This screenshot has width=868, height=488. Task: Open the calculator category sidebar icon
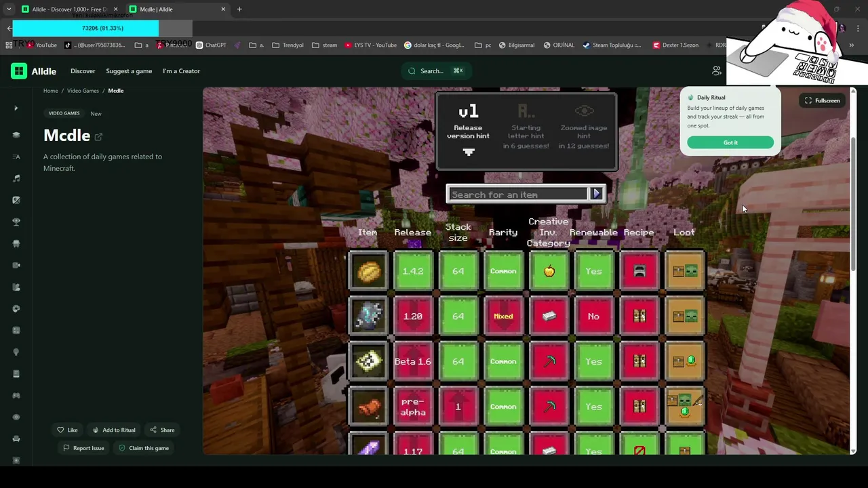(x=16, y=330)
